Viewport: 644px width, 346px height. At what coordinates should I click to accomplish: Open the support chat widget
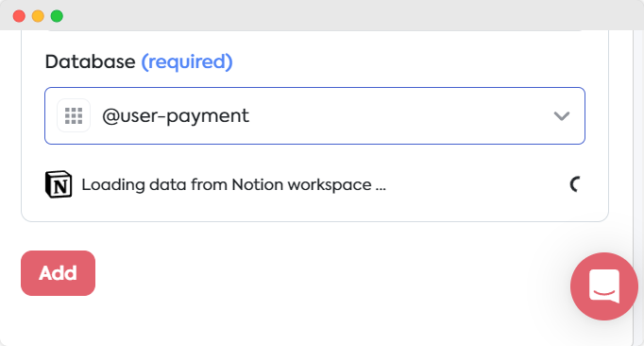(x=603, y=285)
